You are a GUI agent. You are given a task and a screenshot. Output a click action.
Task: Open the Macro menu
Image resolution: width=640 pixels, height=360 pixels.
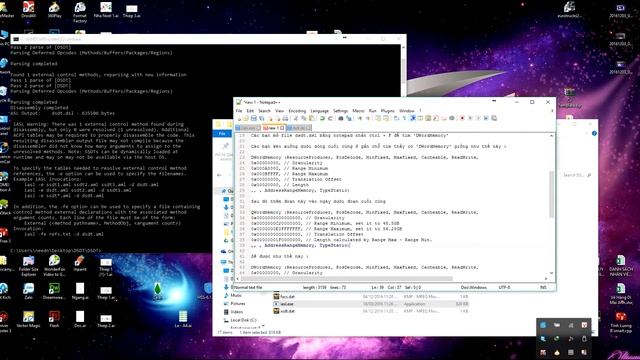[358, 111]
